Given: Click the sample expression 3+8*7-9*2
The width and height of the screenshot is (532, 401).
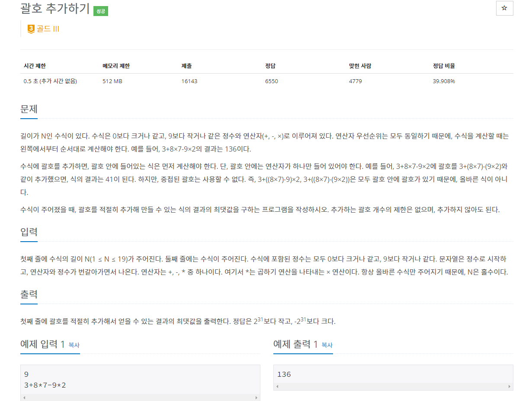Looking at the screenshot, I should point(45,385).
